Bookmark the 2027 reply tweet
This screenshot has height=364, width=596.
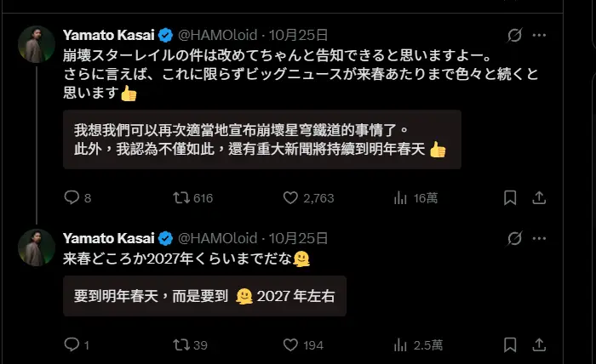pos(509,344)
